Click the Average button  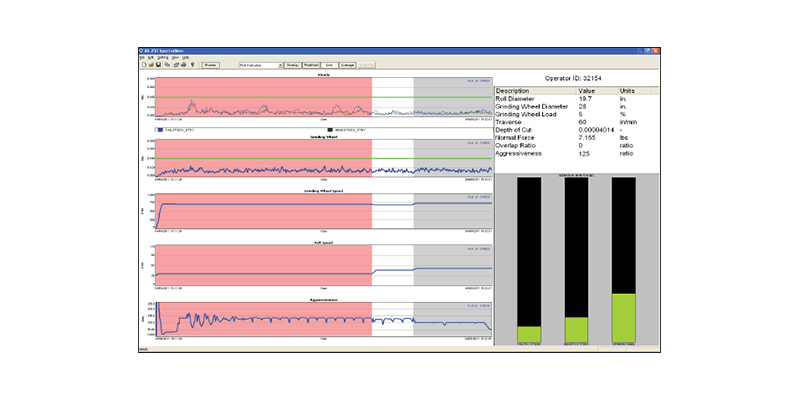[347, 65]
